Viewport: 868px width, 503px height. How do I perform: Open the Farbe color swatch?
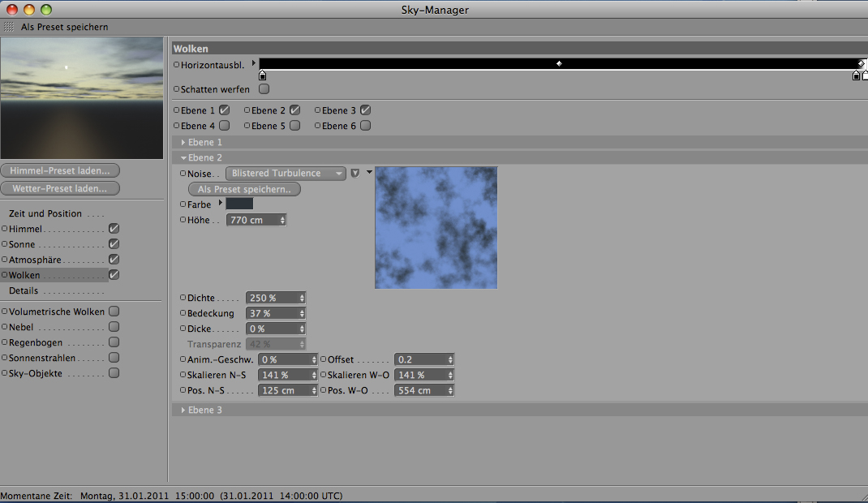coord(239,204)
